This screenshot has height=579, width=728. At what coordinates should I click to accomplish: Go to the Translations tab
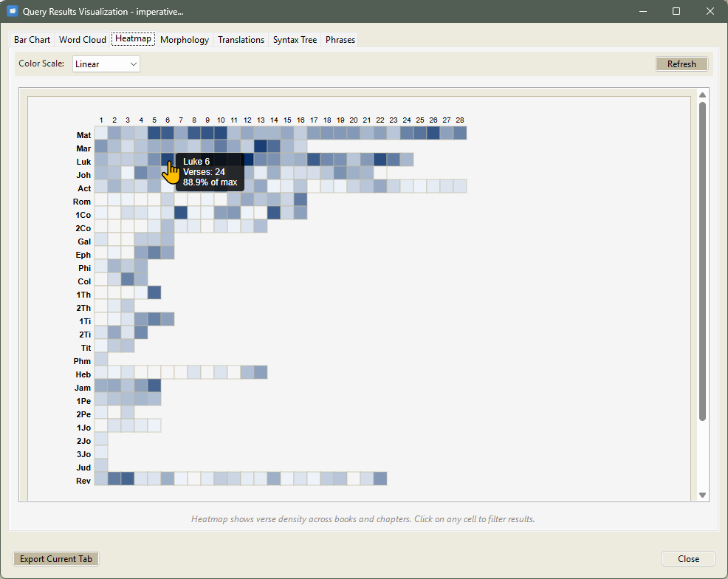tap(241, 40)
